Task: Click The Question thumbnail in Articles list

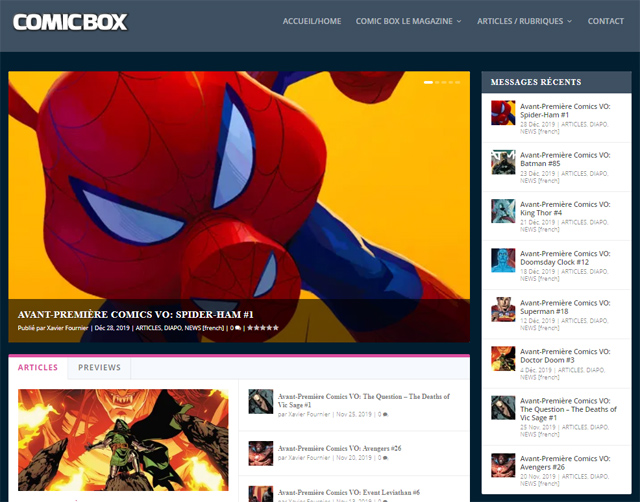Action: [x=261, y=402]
